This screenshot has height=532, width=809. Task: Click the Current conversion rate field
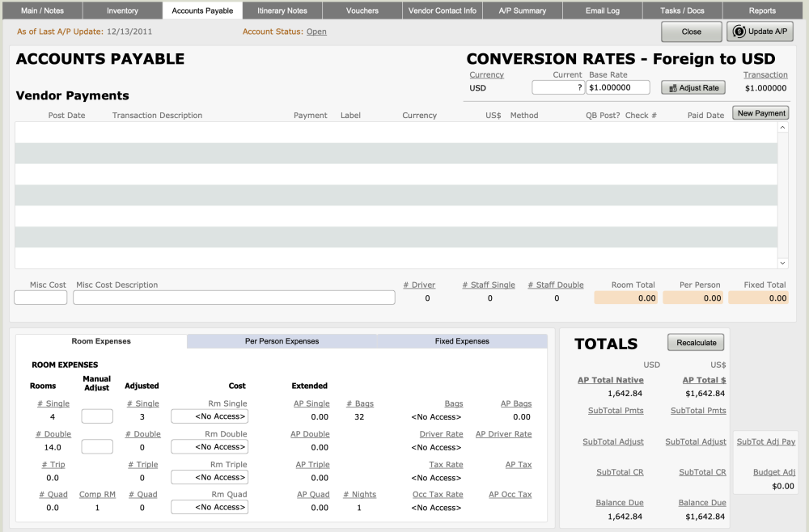point(557,87)
